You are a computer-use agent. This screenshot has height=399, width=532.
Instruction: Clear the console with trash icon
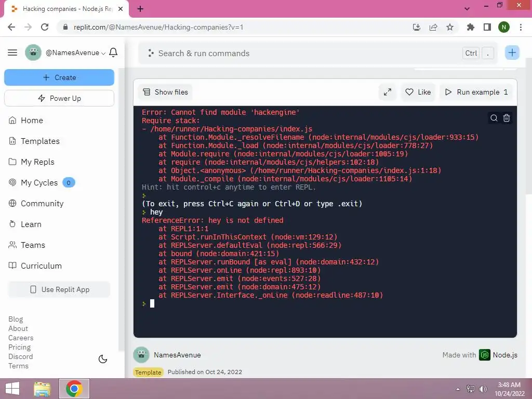point(506,118)
